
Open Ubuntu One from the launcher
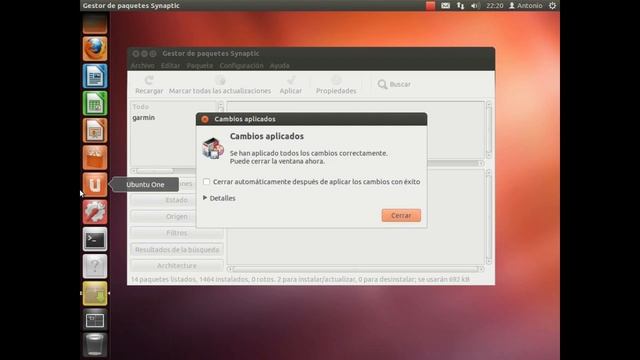click(95, 184)
